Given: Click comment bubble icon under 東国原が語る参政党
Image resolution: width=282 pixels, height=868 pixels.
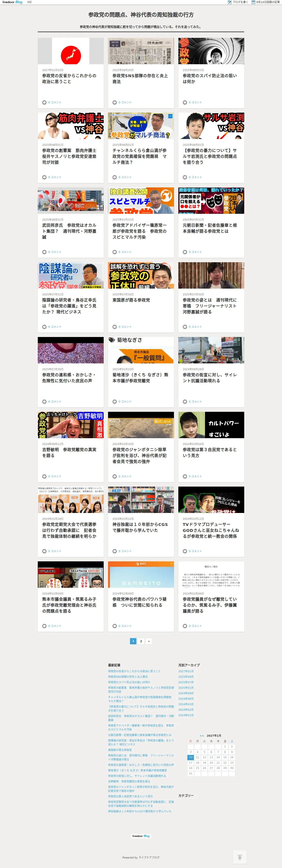Looking at the screenshot, I should (114, 327).
